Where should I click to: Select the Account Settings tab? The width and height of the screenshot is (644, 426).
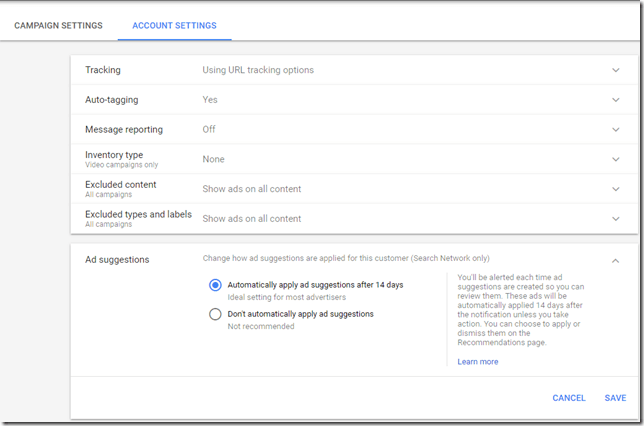pos(174,25)
